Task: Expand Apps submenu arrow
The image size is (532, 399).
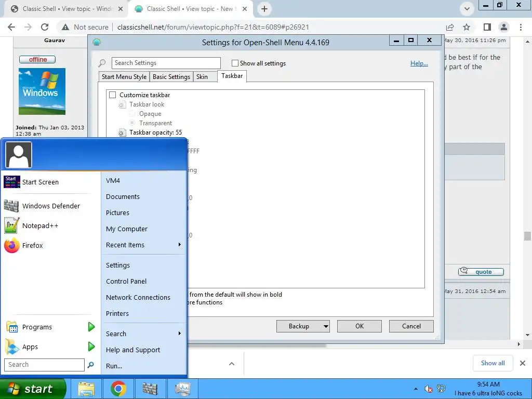Action: 91,347
